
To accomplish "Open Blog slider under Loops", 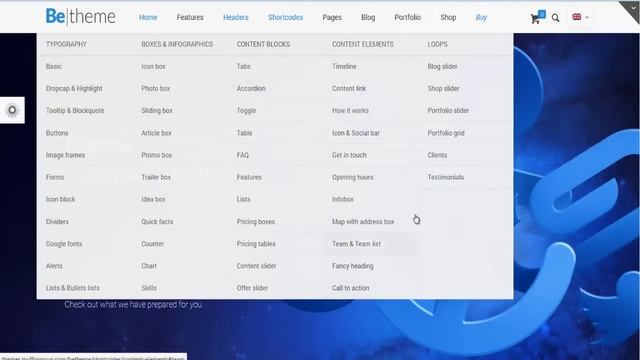I will 442,67.
